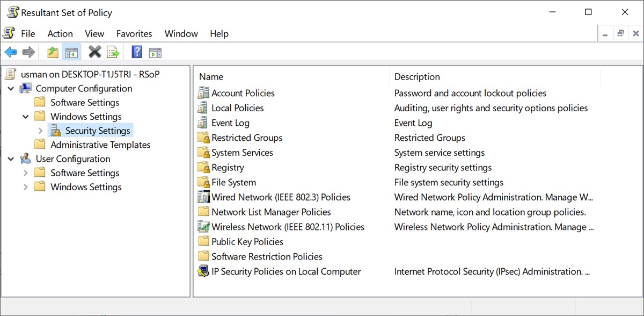The image size is (644, 316).
Task: Sort list by the Name column header
Action: 211,77
